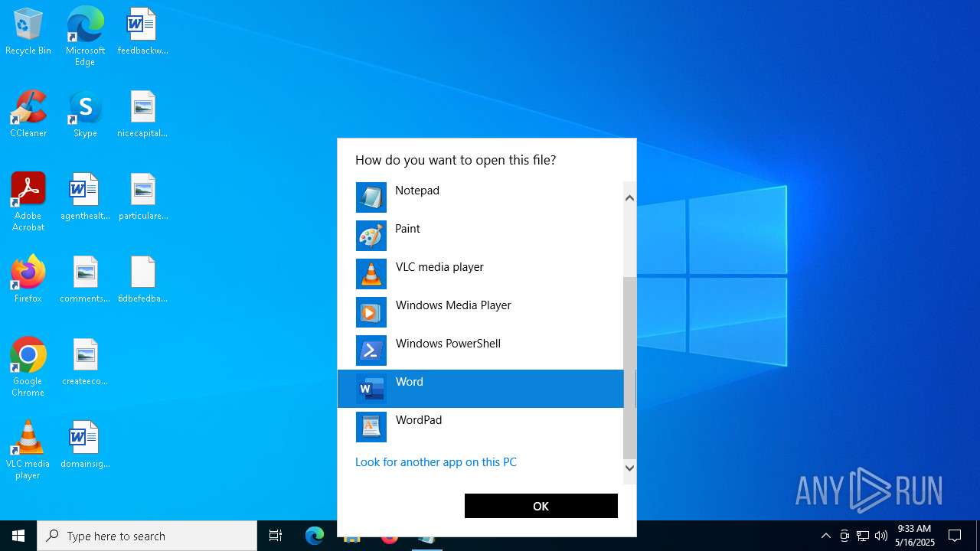This screenshot has height=551, width=980.
Task: Open the notification center
Action: point(955,536)
